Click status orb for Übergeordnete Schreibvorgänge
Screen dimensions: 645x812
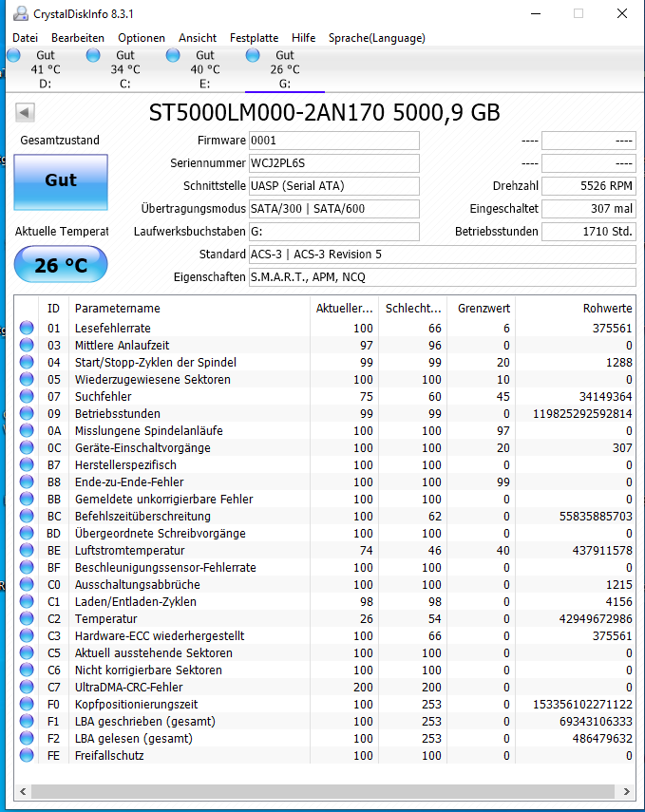[x=27, y=533]
